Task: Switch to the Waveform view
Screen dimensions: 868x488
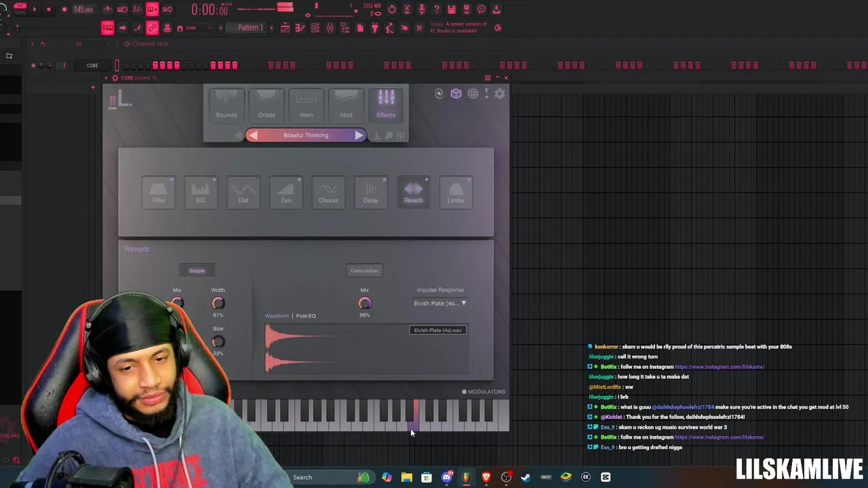Action: click(277, 316)
